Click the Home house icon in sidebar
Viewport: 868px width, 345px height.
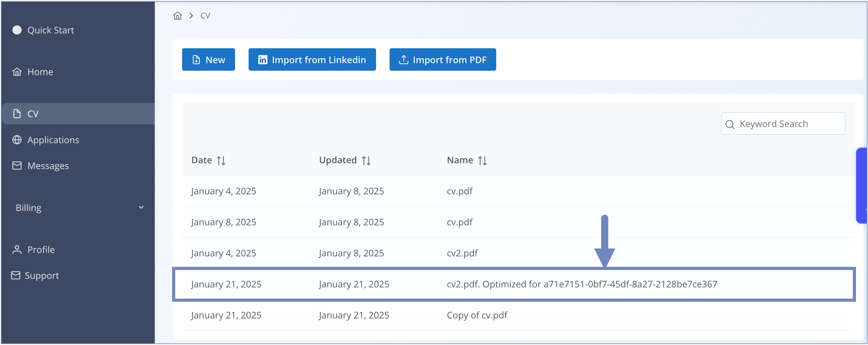[x=17, y=72]
